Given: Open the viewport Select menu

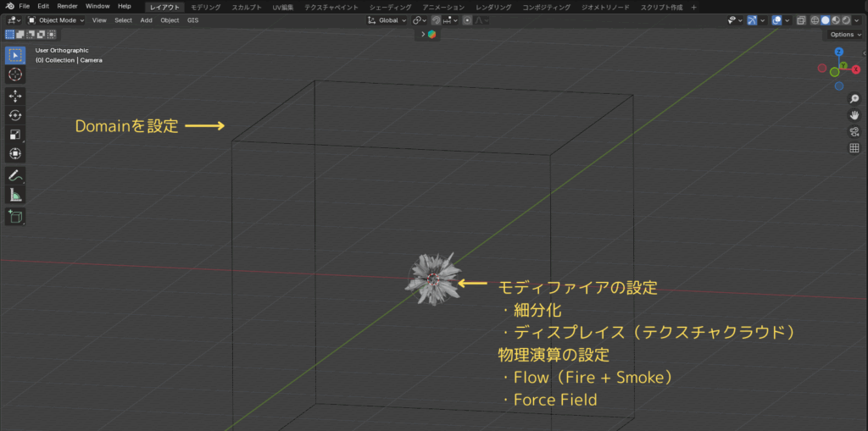Looking at the screenshot, I should 123,20.
